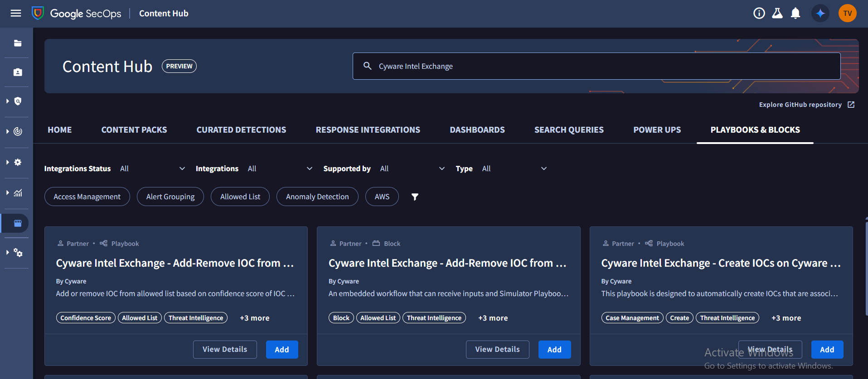Click the Cyware Intel Exchange search field
The height and width of the screenshot is (379, 868).
pos(596,66)
